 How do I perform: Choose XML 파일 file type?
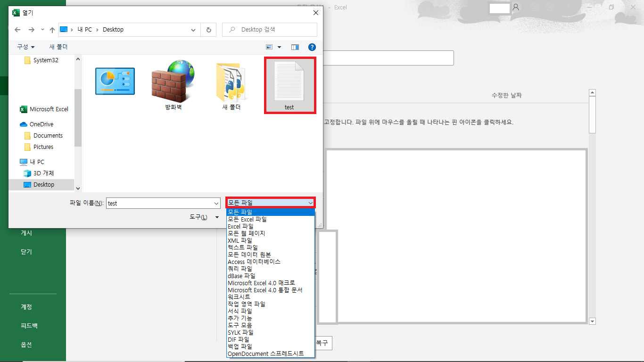click(270, 240)
